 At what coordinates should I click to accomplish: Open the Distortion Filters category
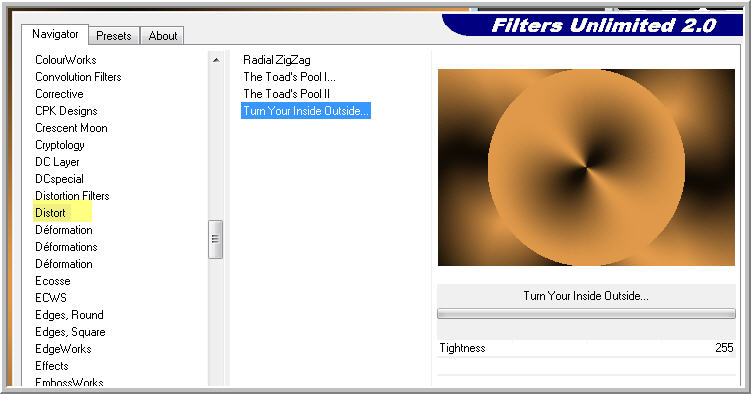(72, 196)
